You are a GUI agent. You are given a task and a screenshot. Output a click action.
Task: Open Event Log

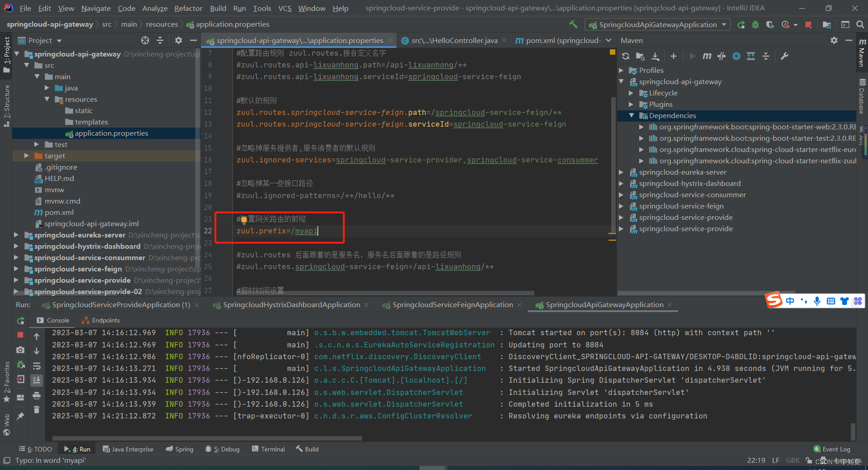pyautogui.click(x=832, y=449)
